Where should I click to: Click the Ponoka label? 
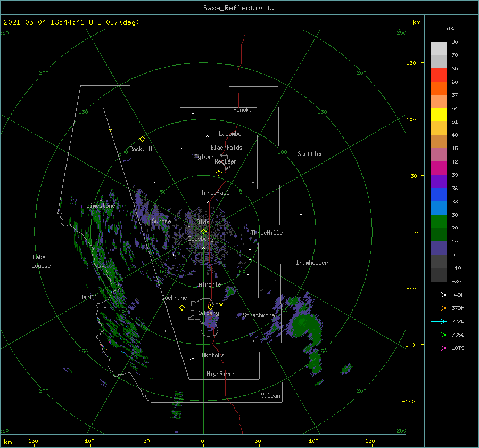(x=243, y=110)
